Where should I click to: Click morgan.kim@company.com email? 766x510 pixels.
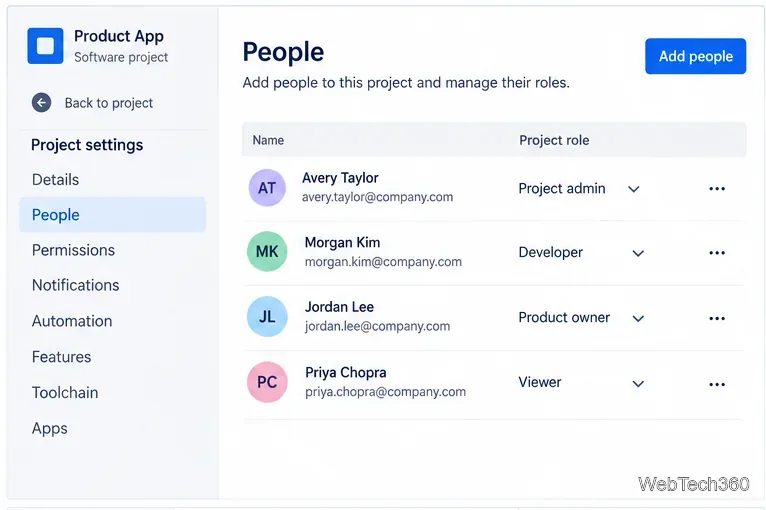click(x=383, y=262)
